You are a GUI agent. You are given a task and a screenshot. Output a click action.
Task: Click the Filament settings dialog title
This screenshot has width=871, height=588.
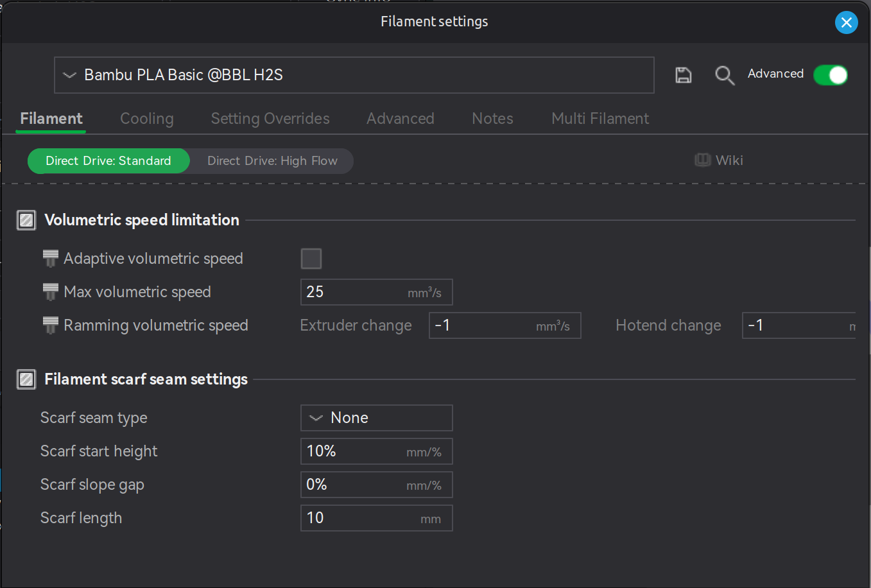pyautogui.click(x=435, y=22)
